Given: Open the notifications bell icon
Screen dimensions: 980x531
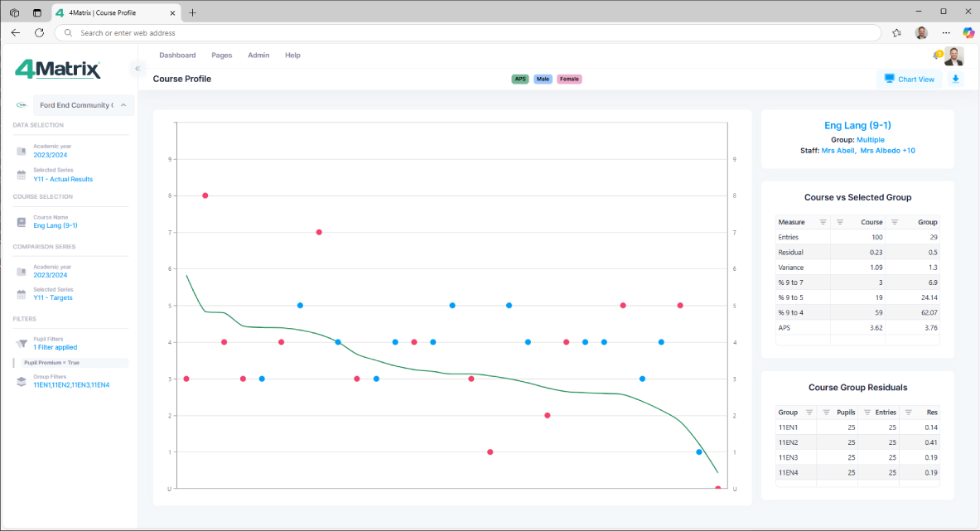Looking at the screenshot, I should [x=937, y=56].
